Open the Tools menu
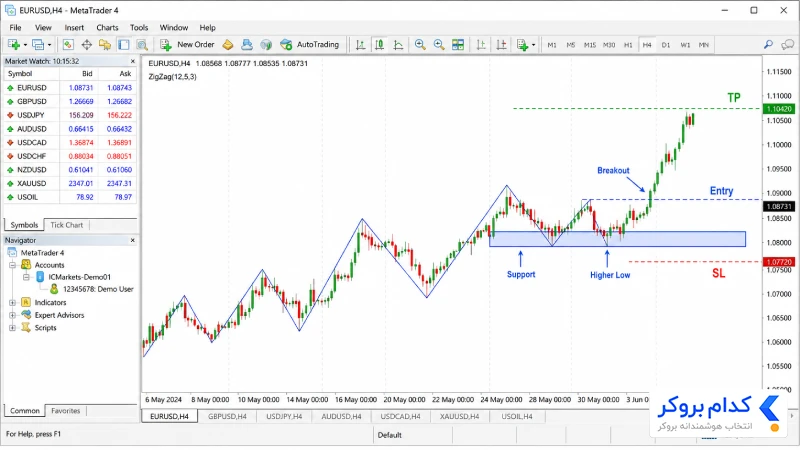Screen dimensions: 800x450 coord(139,28)
